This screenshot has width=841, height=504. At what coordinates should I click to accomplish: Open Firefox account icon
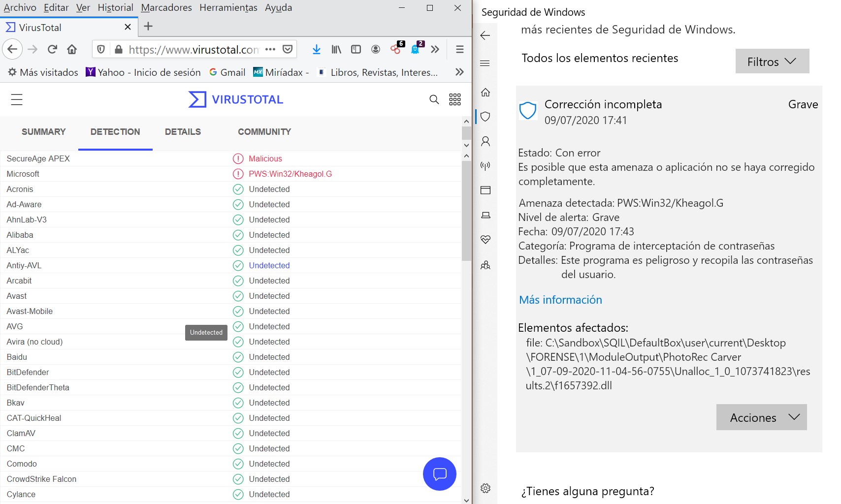click(376, 49)
